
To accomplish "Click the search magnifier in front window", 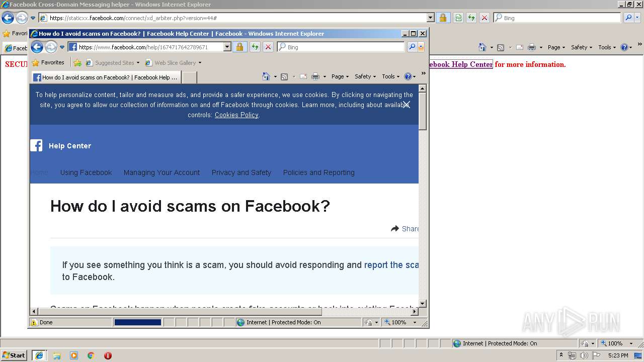I will [x=412, y=47].
